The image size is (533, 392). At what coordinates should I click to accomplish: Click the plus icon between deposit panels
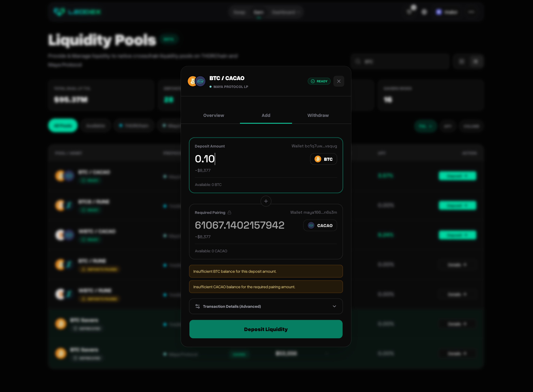(266, 201)
